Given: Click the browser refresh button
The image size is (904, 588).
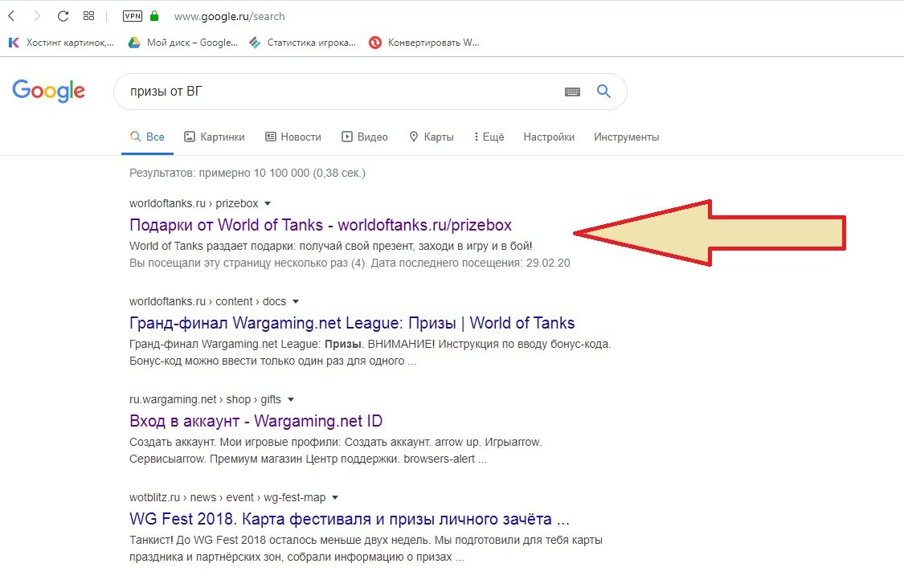Looking at the screenshot, I should click(62, 14).
